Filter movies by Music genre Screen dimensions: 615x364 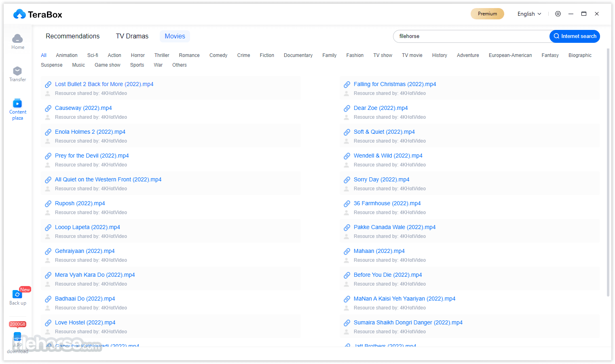click(78, 65)
